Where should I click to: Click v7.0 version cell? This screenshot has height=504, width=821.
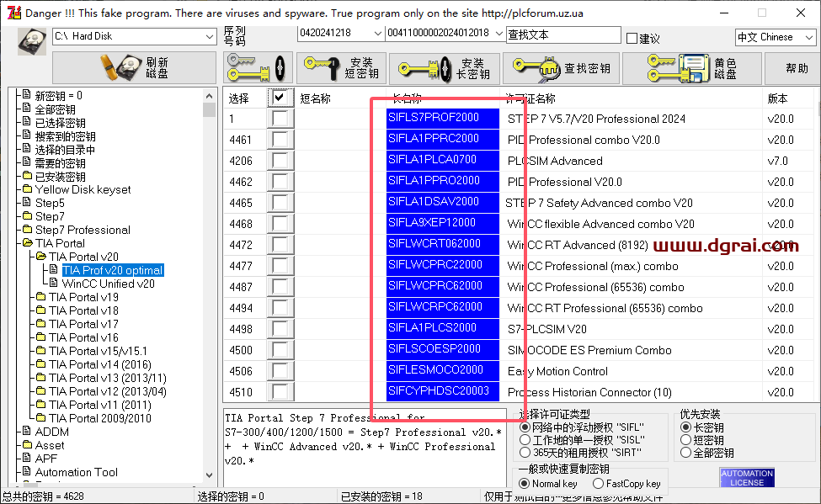[777, 161]
